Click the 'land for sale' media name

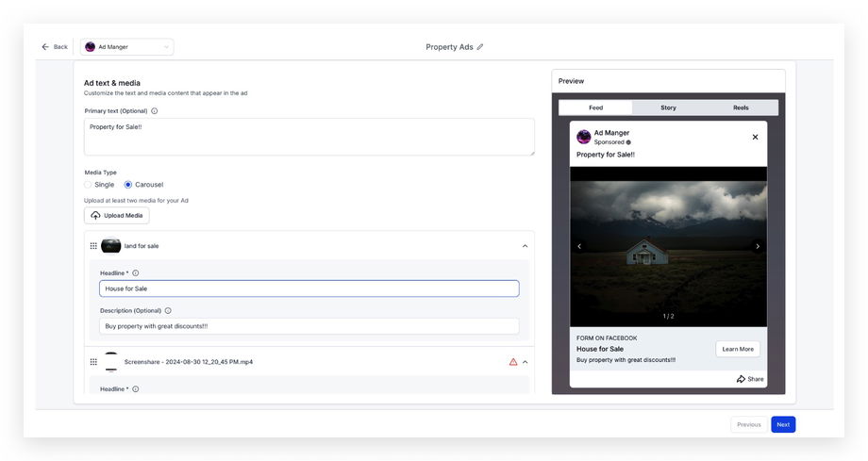pyautogui.click(x=142, y=246)
